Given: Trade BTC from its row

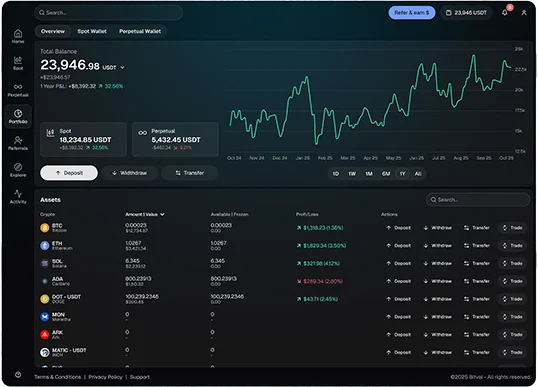Looking at the screenshot, I should tap(512, 228).
